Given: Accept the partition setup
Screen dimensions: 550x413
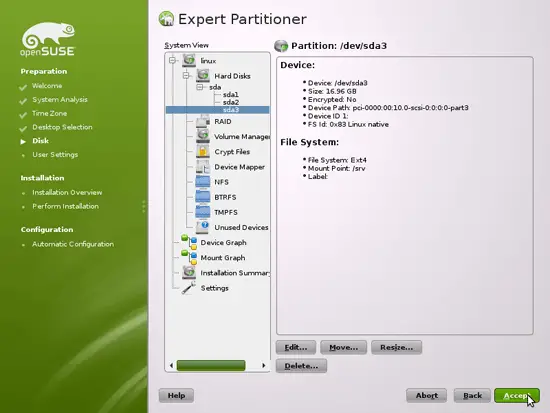Looking at the screenshot, I should [517, 395].
